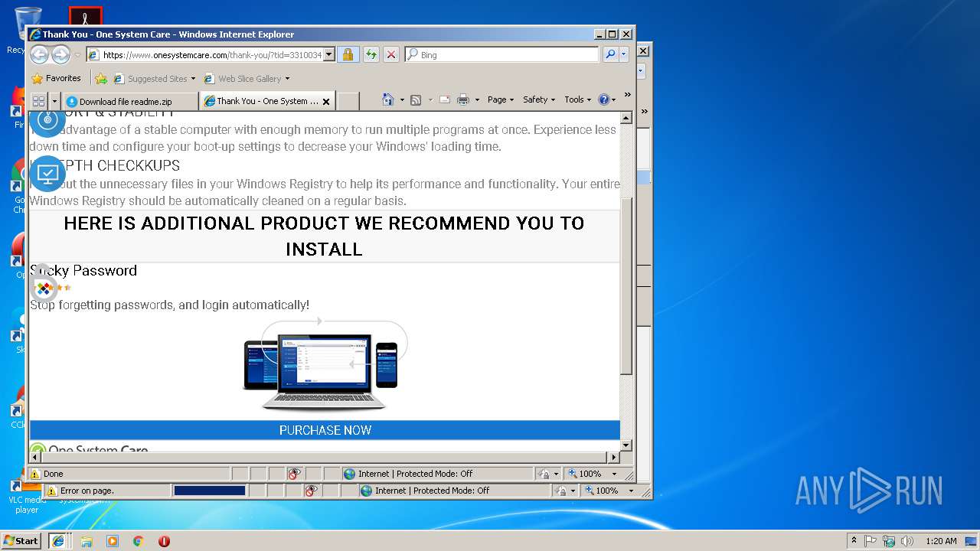Click the Forward navigation arrow

coord(60,54)
